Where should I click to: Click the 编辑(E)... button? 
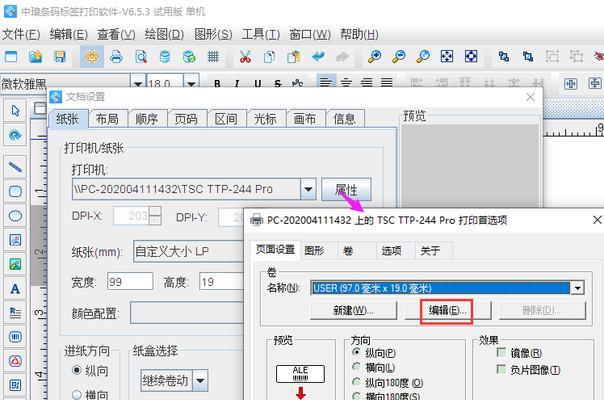click(x=447, y=311)
